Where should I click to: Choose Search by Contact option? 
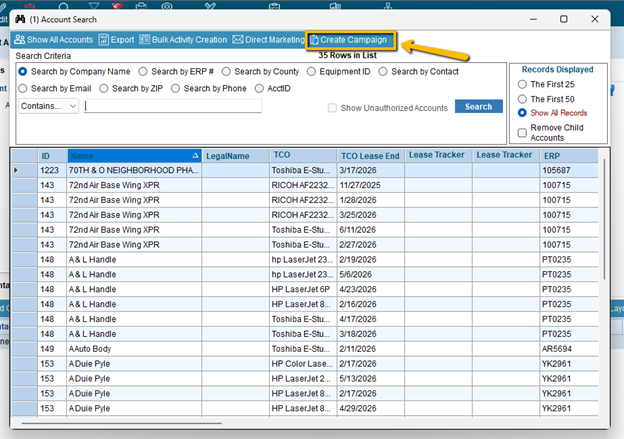pyautogui.click(x=383, y=72)
